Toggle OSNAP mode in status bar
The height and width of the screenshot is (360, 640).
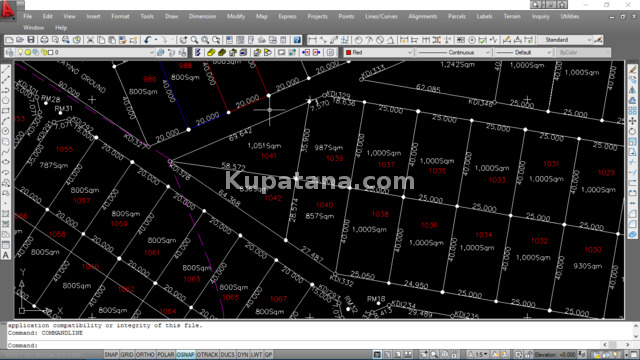pyautogui.click(x=185, y=355)
